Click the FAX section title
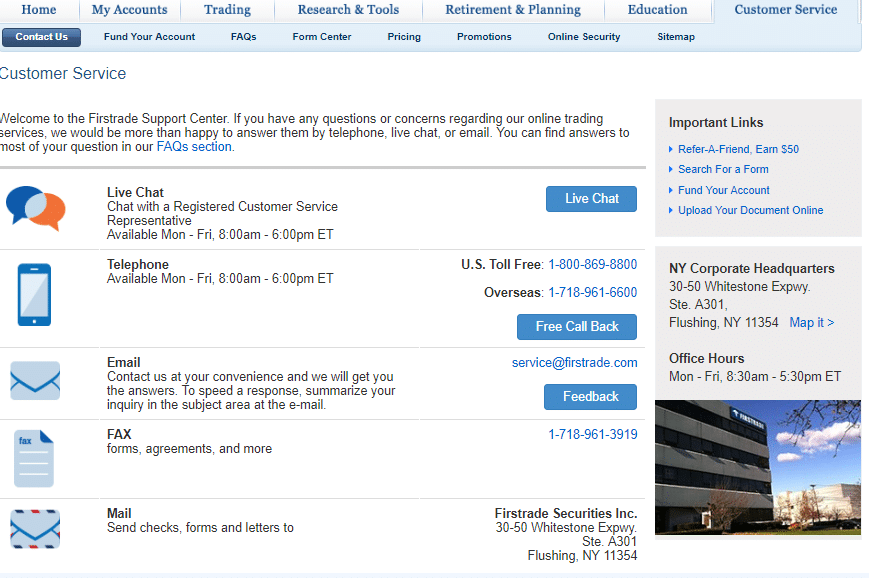The image size is (869, 578). [x=119, y=434]
